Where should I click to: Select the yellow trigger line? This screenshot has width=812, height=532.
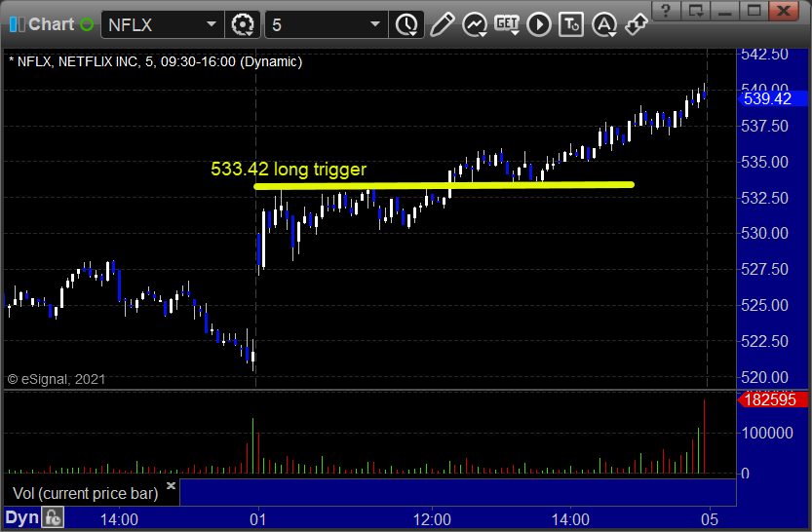coord(444,185)
